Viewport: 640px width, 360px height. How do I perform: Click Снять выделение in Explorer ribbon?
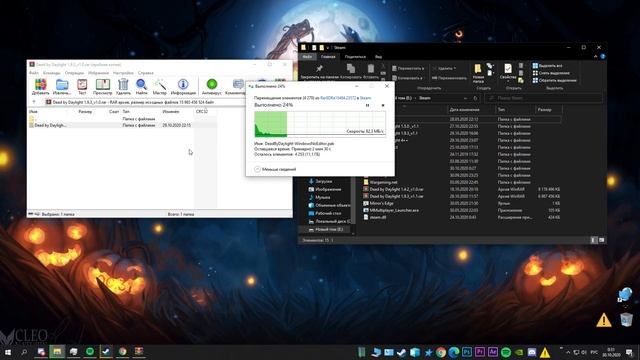pyautogui.click(x=551, y=73)
